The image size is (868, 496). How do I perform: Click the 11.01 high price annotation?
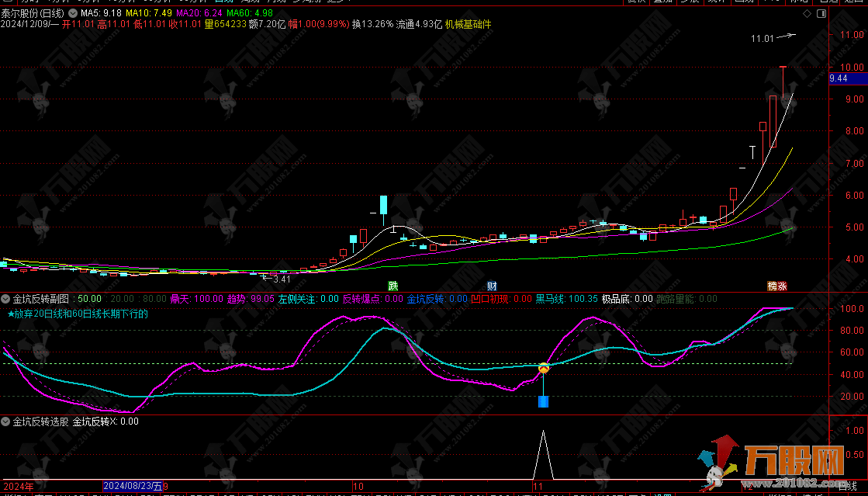tap(763, 39)
